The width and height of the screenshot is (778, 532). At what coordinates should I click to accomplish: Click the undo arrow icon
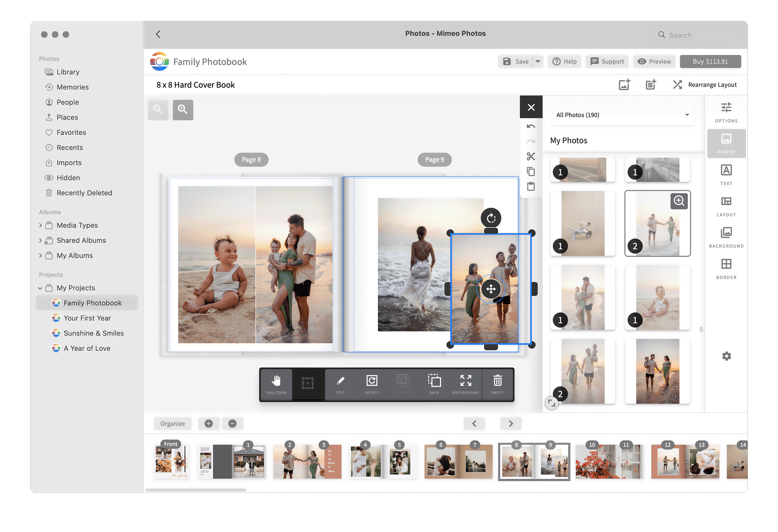(531, 127)
